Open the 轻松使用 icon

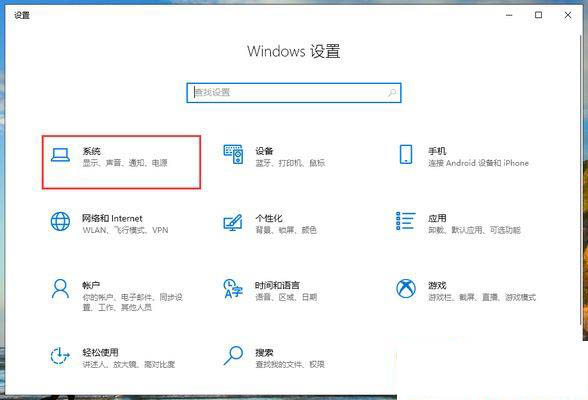click(x=60, y=355)
